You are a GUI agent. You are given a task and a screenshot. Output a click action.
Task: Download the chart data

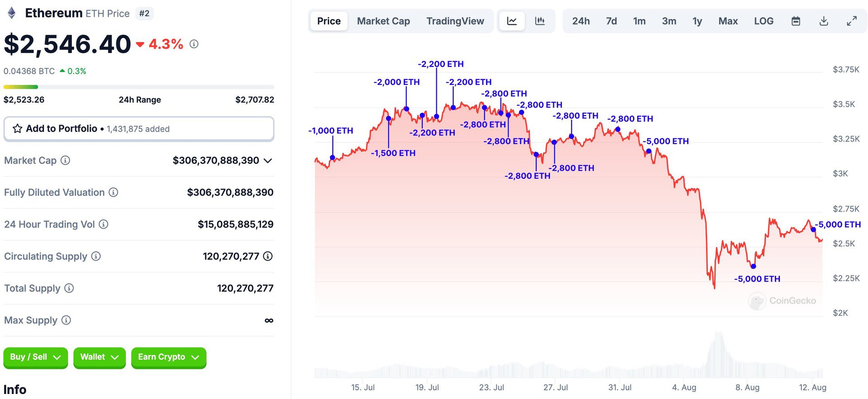tap(824, 21)
